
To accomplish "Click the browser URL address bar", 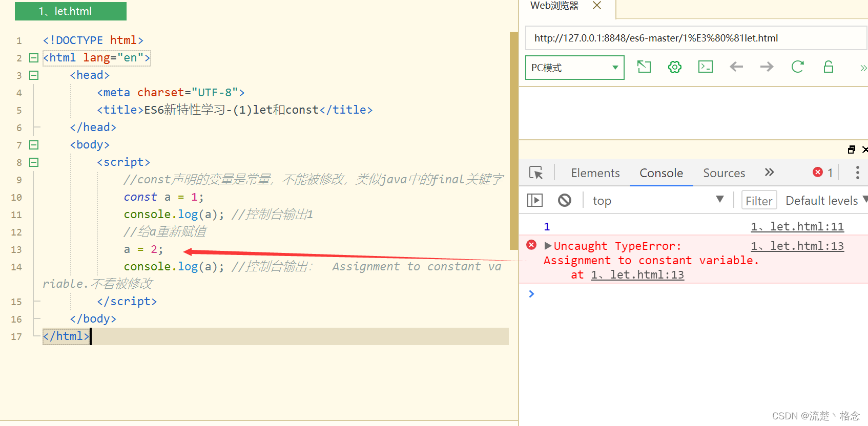I will [x=696, y=38].
